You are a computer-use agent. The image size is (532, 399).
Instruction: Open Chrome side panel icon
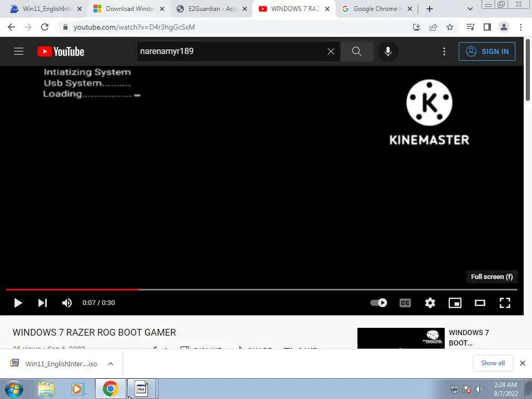click(x=487, y=27)
